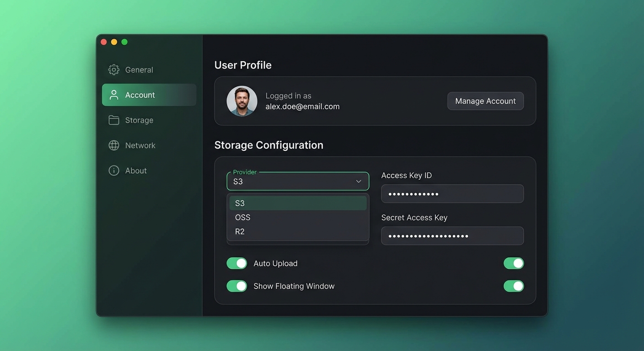Image resolution: width=644 pixels, height=351 pixels.
Task: Click inside the Access Key ID field
Action: pyautogui.click(x=452, y=193)
